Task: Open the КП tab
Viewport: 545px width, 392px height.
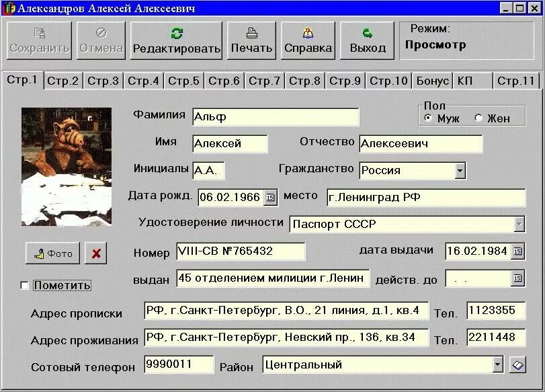Action: pyautogui.click(x=473, y=81)
